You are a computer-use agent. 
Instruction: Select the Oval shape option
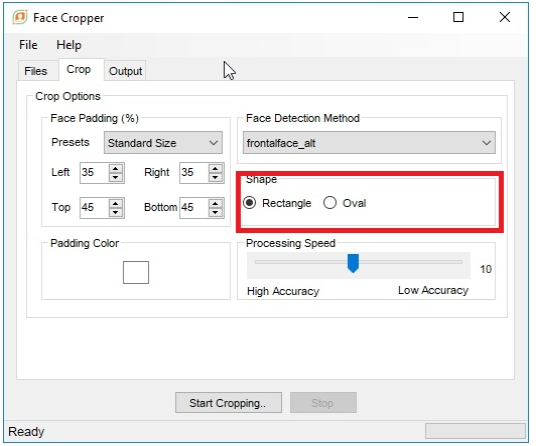pos(331,204)
